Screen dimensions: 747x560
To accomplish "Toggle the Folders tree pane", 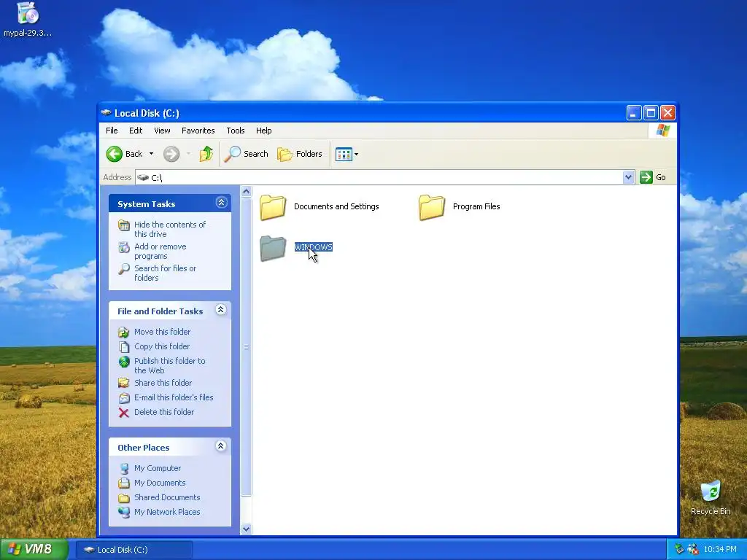I will pyautogui.click(x=300, y=154).
